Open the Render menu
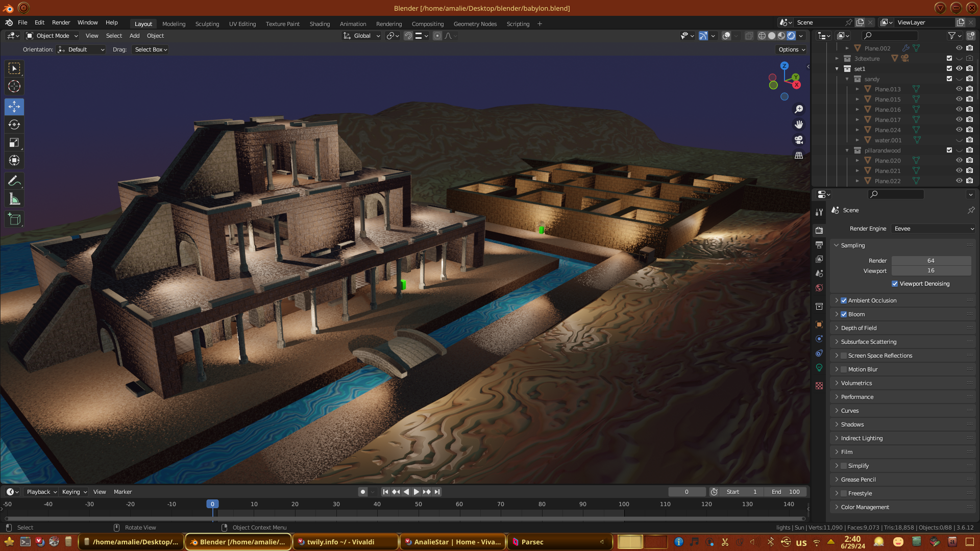 coord(61,22)
